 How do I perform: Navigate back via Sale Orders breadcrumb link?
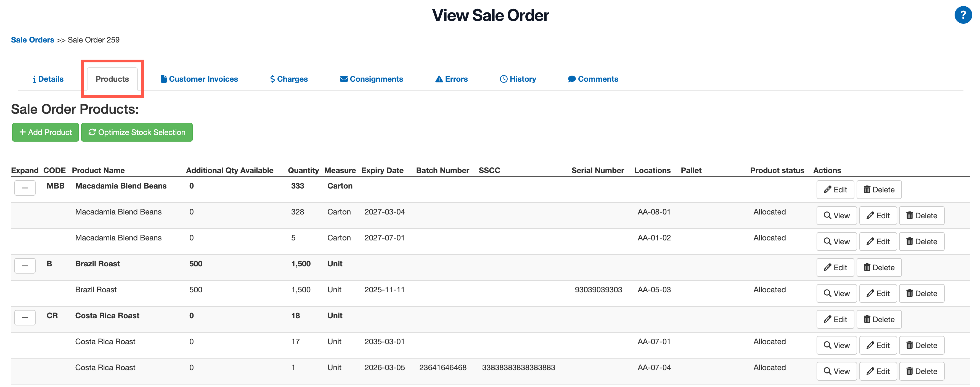(32, 39)
